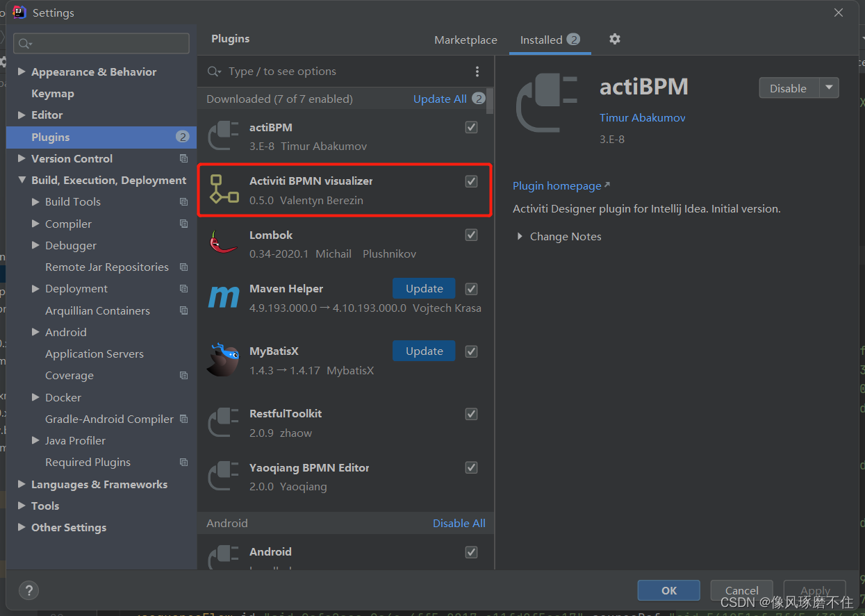Expand Appearance & Behavior settings
The height and width of the screenshot is (616, 865).
click(22, 72)
